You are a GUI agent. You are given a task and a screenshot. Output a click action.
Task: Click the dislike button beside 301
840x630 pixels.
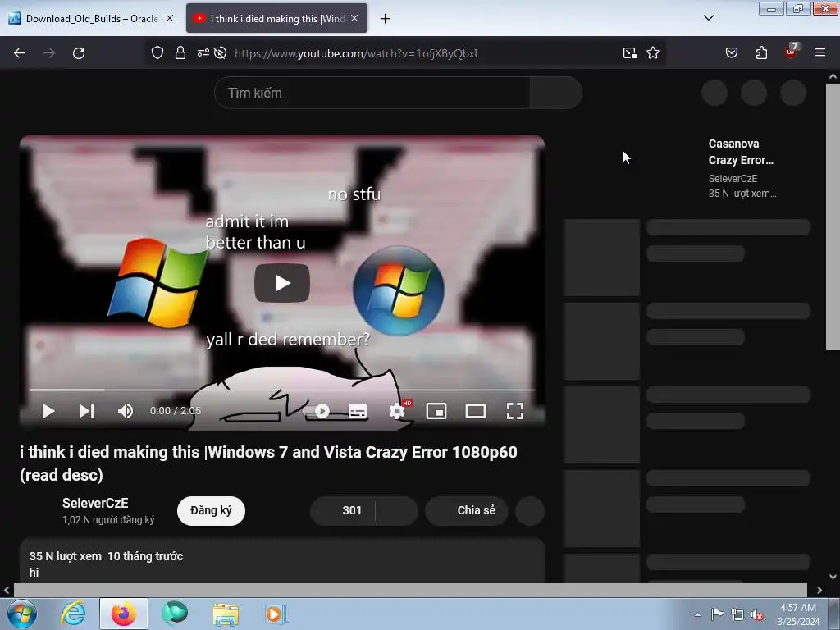click(x=397, y=510)
